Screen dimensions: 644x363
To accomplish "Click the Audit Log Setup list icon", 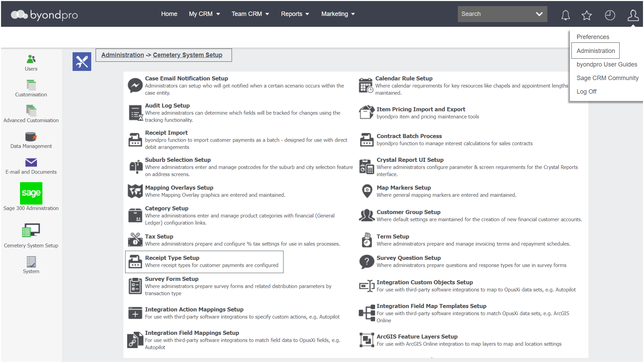I will (x=136, y=113).
